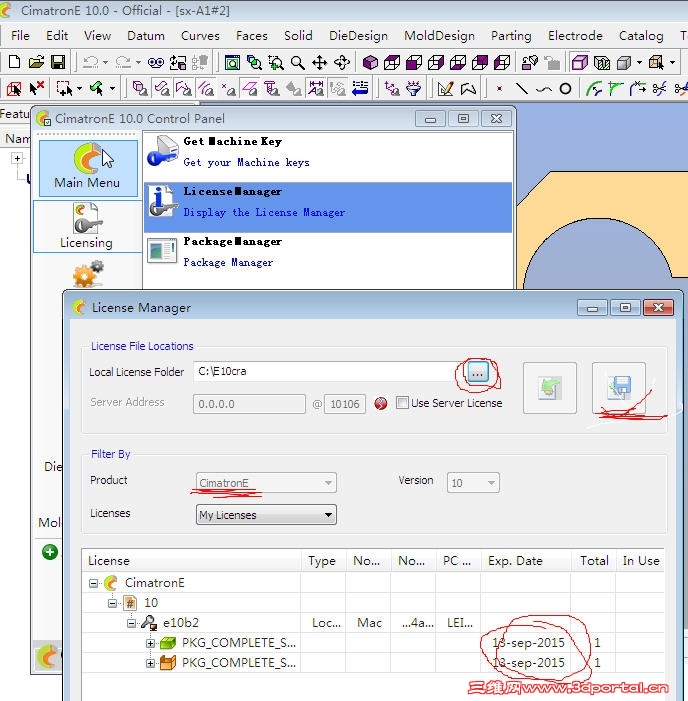Select the Pan four-arrow icon
Image resolution: width=688 pixels, height=701 pixels.
click(x=319, y=63)
